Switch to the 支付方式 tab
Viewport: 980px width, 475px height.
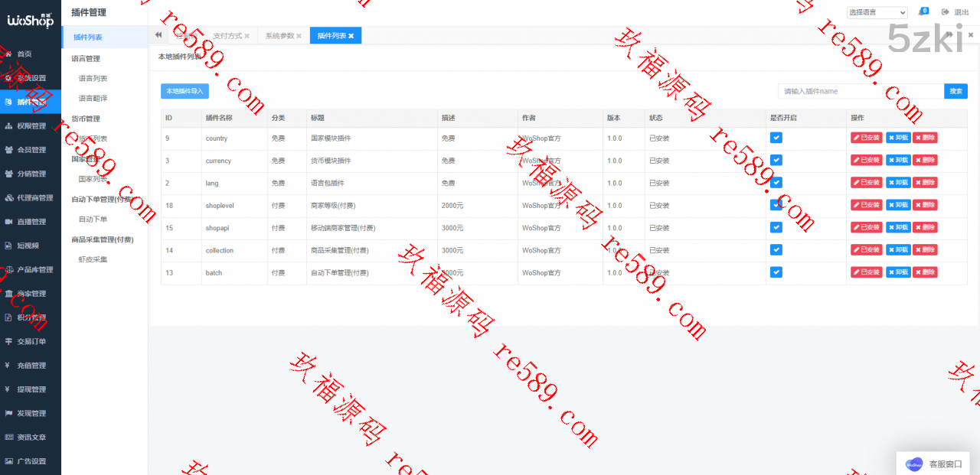pyautogui.click(x=227, y=36)
